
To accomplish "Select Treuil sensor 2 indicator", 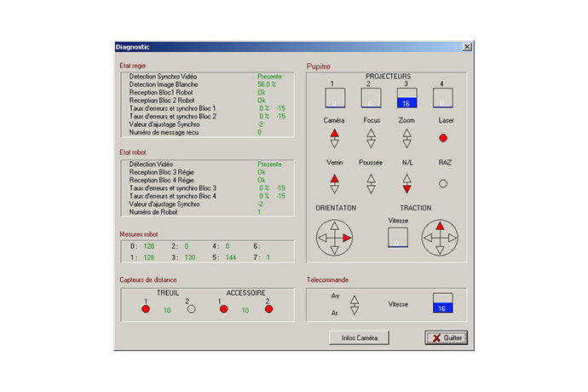I will click(x=191, y=309).
